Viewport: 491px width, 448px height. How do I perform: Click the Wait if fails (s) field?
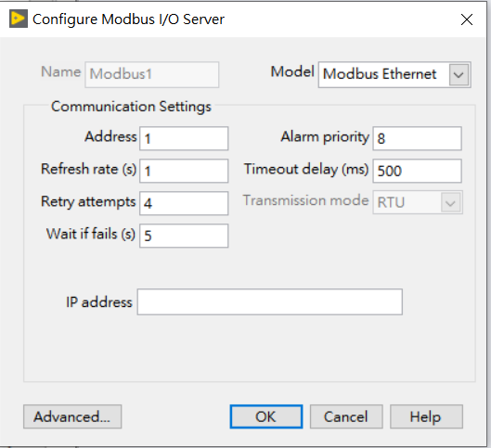pos(184,236)
